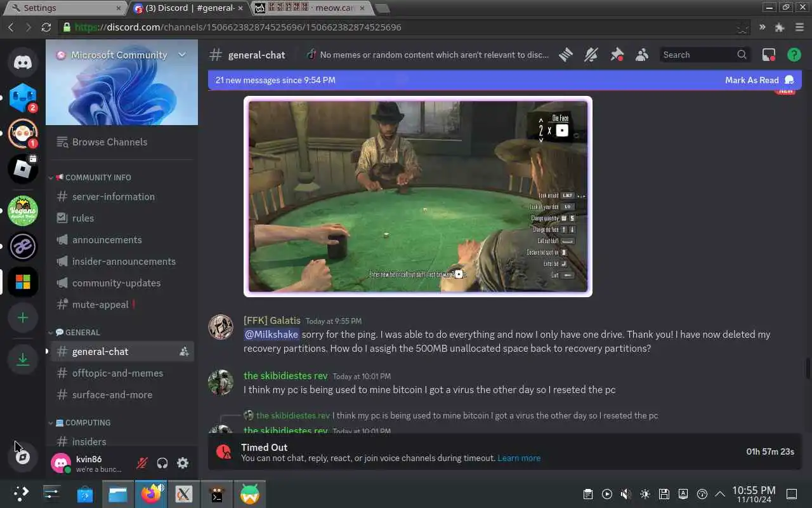812x508 pixels.
Task: Open Pinned Messages icon
Action: 617,55
